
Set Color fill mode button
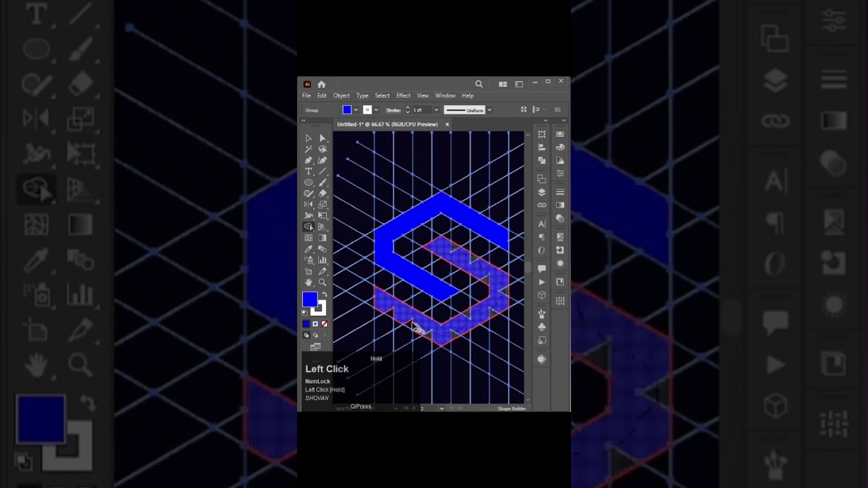tap(306, 324)
